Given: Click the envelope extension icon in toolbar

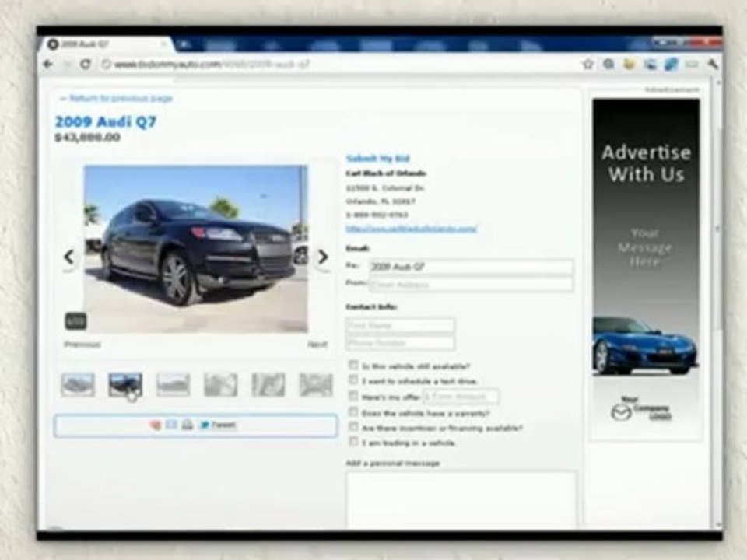Looking at the screenshot, I should click(x=692, y=64).
